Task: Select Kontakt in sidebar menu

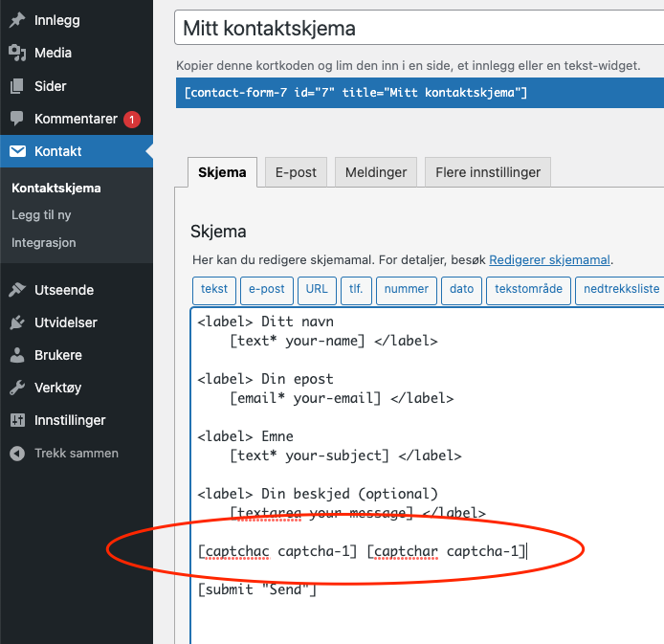Action: pos(77,151)
